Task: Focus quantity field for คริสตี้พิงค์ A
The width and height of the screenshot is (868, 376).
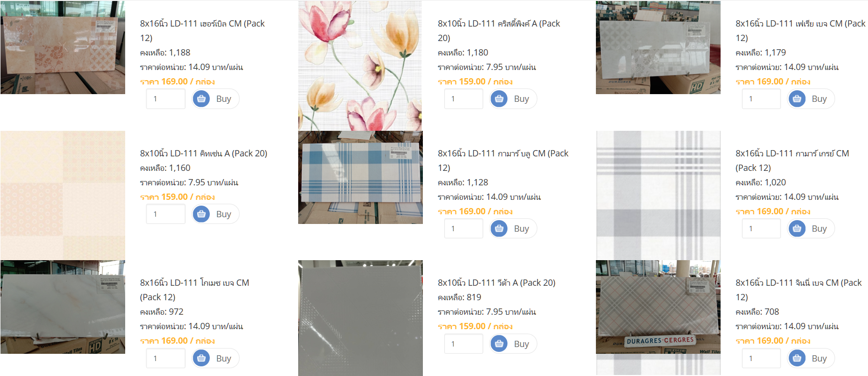Action: pyautogui.click(x=463, y=99)
